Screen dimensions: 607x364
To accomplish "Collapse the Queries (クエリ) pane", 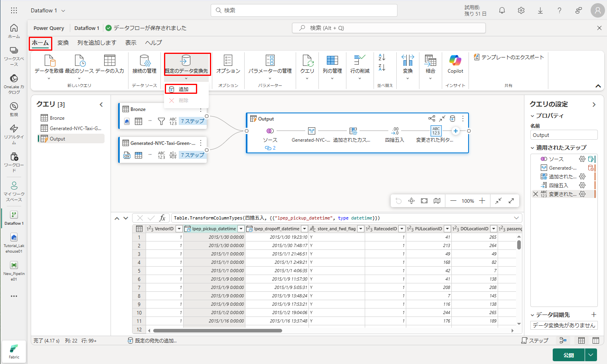I will pyautogui.click(x=101, y=105).
